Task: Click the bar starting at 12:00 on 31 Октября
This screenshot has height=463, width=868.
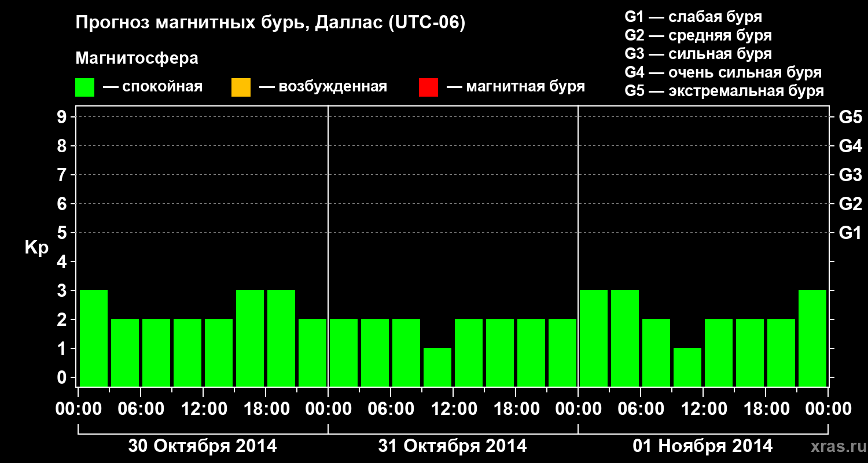Action: tap(469, 352)
